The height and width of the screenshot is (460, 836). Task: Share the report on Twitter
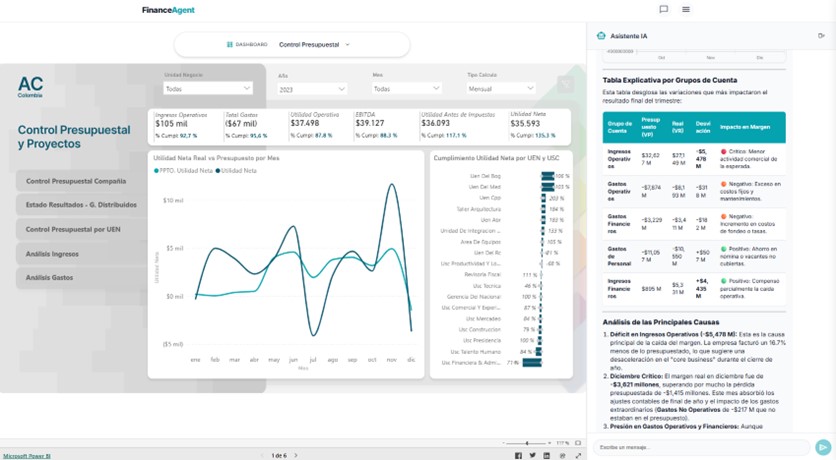click(x=532, y=455)
